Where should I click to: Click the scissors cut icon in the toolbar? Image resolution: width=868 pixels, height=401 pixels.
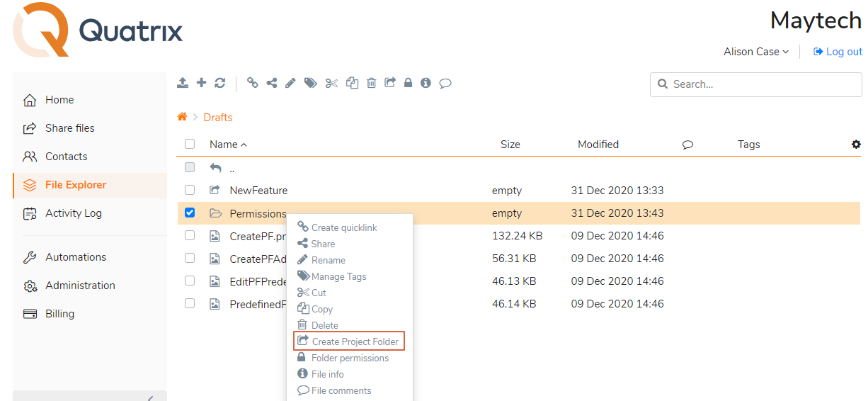point(331,83)
